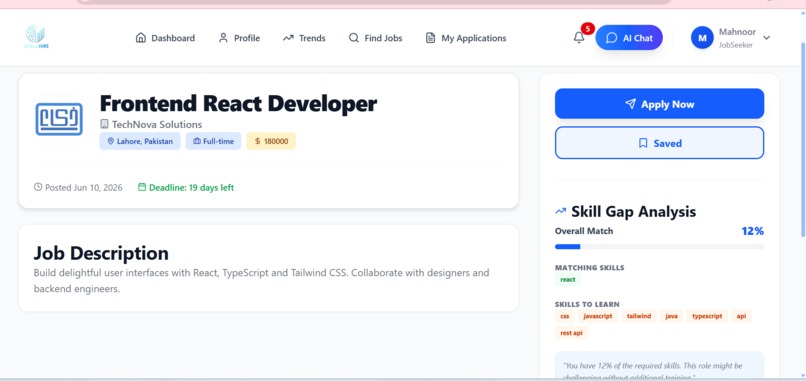Viewport: 806px width, 381px height.
Task: Click the calendar icon before Deadline
Action: click(142, 187)
